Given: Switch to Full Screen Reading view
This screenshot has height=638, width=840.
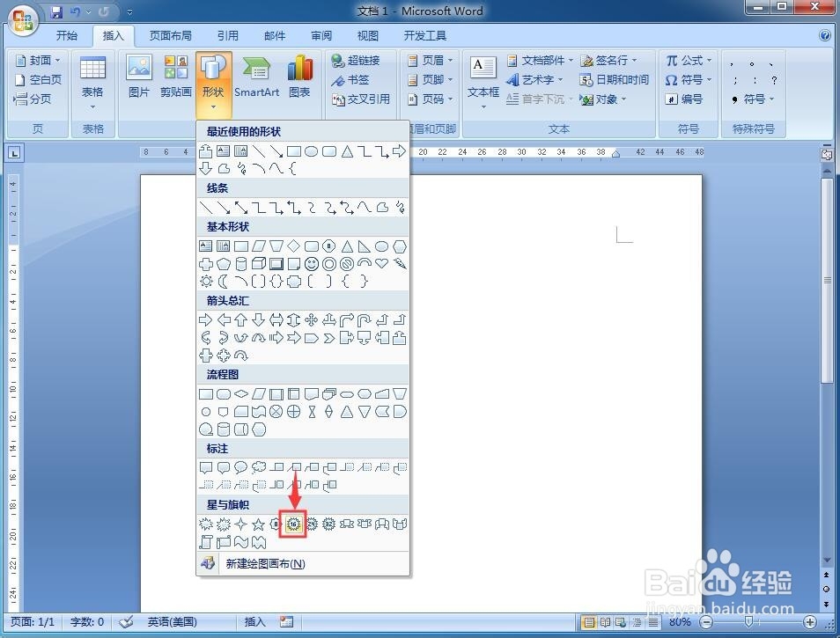Looking at the screenshot, I should pyautogui.click(x=606, y=622).
